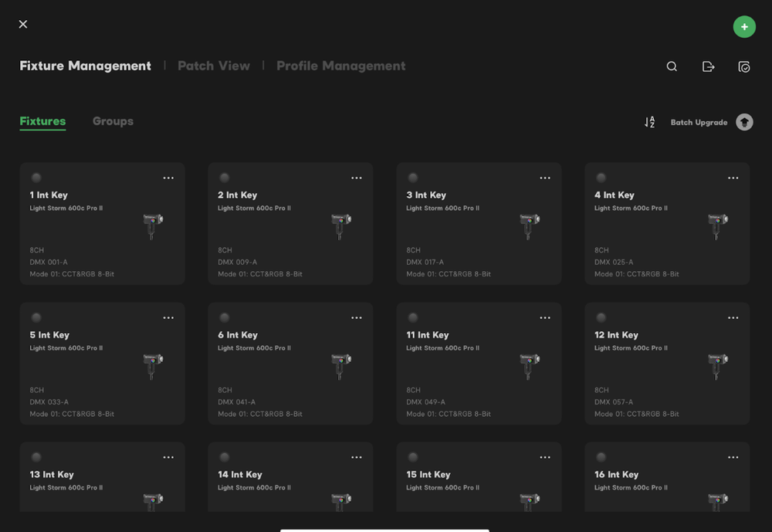Screen dimensions: 772x532
Task: Open the three-dot menu for 16 Int Key
Action: pyautogui.click(x=733, y=458)
